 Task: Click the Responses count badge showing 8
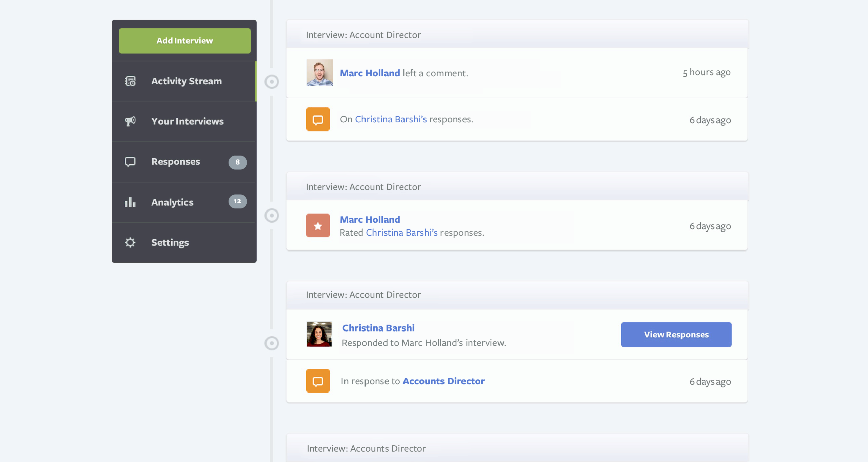[237, 162]
